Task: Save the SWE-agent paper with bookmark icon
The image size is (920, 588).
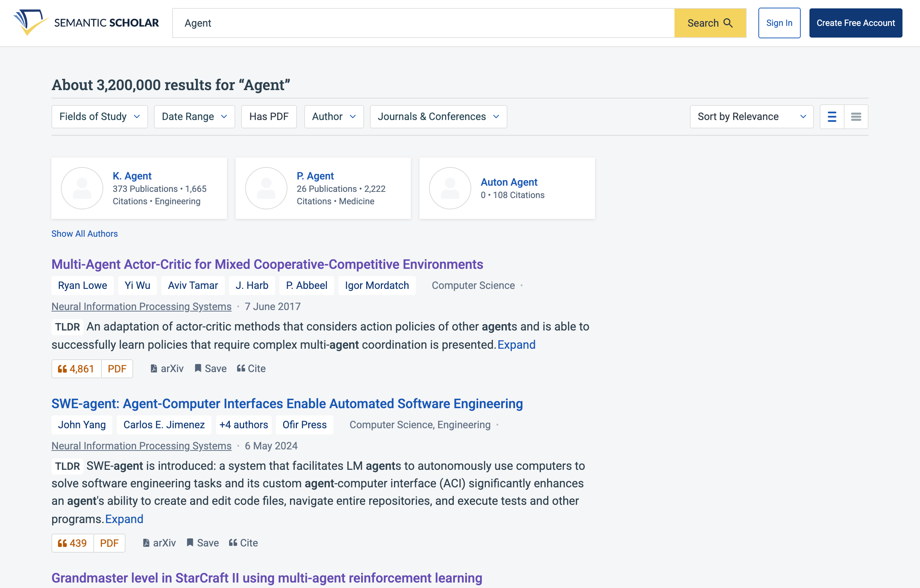Action: click(202, 542)
